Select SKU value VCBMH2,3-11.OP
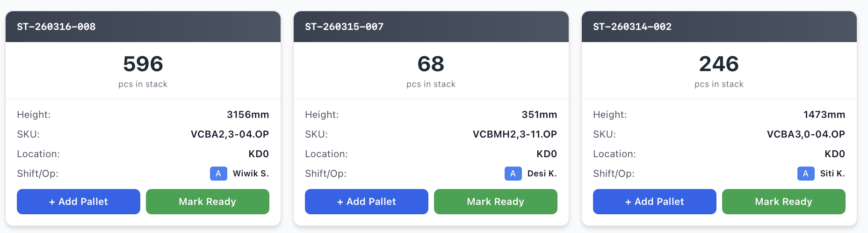This screenshot has width=868, height=233. tap(514, 134)
